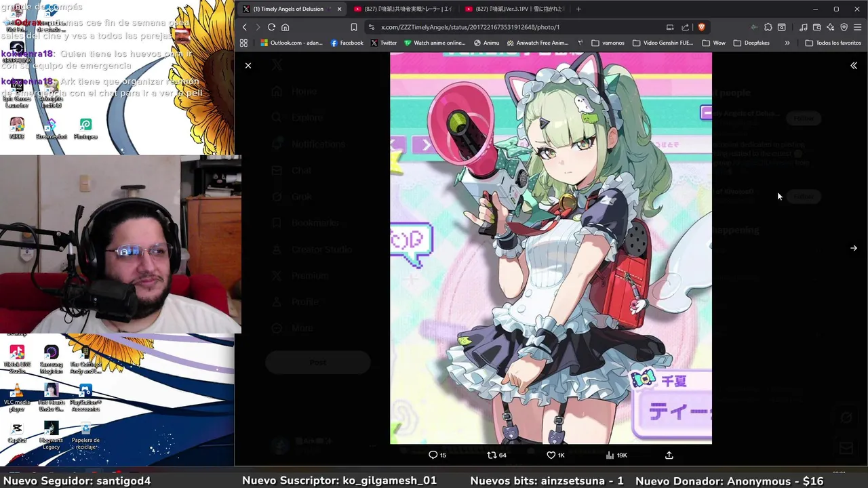Like the post with 1K likes
The height and width of the screenshot is (488, 868).
[555, 455]
